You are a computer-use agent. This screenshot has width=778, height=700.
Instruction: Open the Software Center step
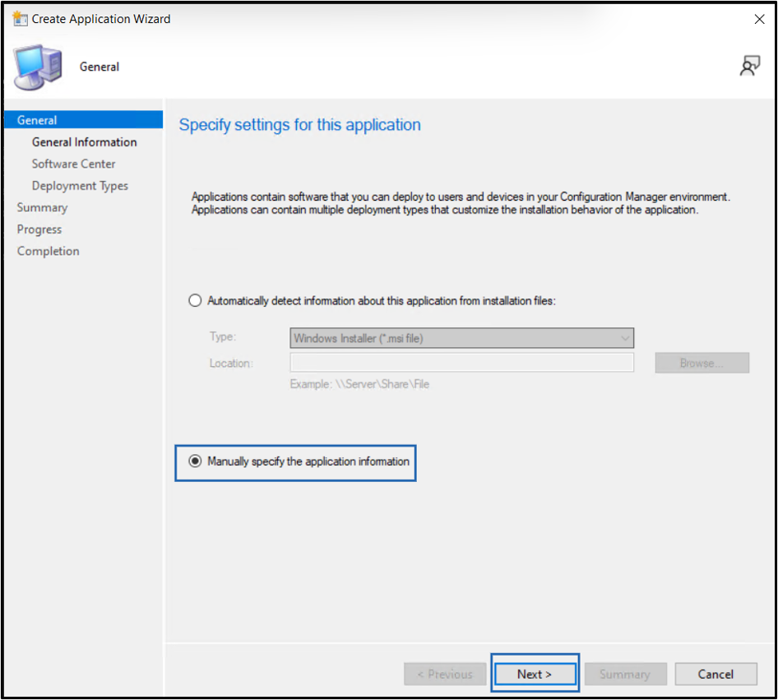[73, 164]
